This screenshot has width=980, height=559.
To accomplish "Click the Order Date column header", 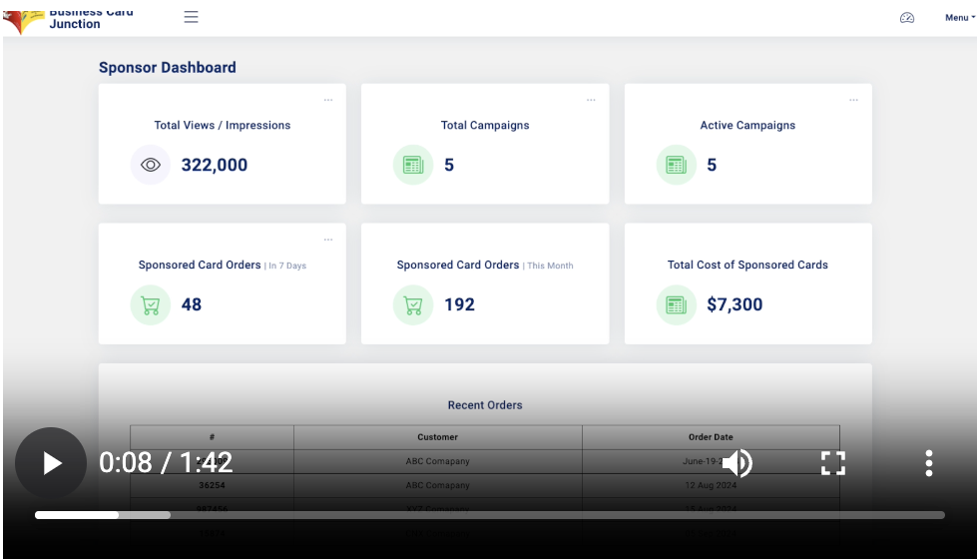I will click(711, 437).
